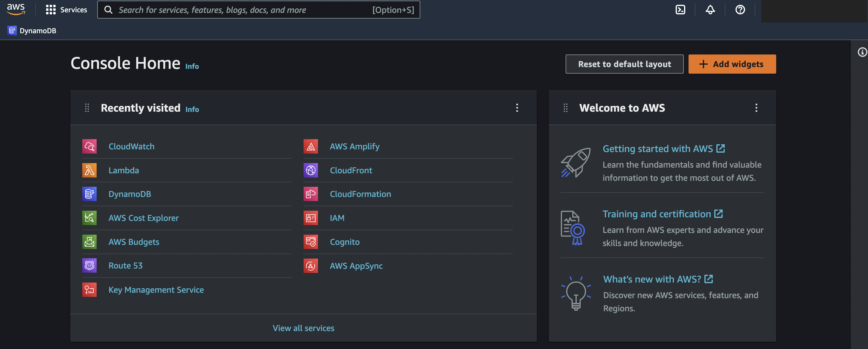Open DynamoDB favorite in the shortcut bar

pos(32,31)
